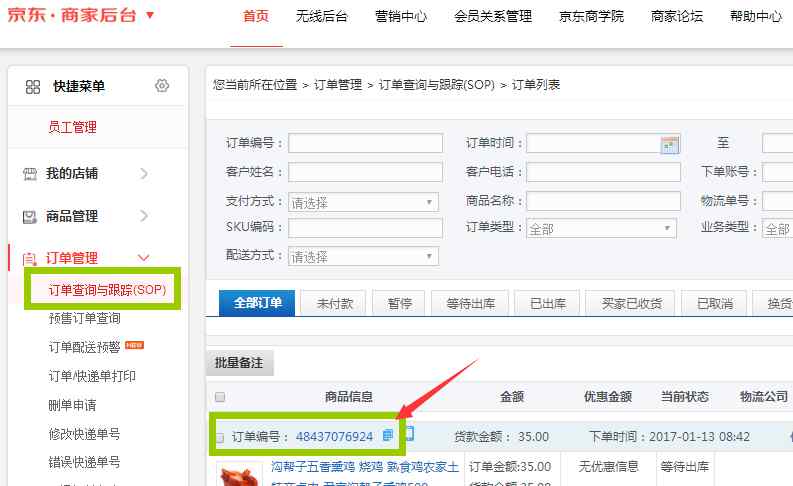Open the 配送方式 dropdown
The image size is (793, 486).
364,256
